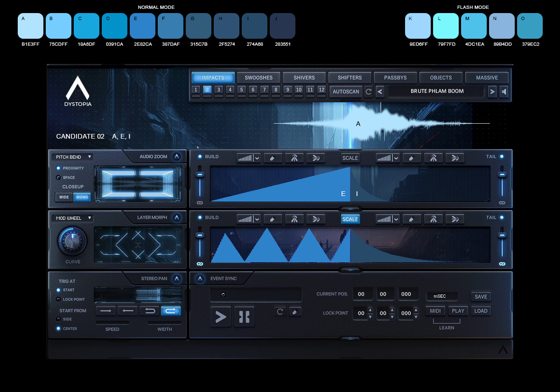The width and height of the screenshot is (560, 392).
Task: Click the speaker preview icon beside preset name
Action: click(x=504, y=91)
